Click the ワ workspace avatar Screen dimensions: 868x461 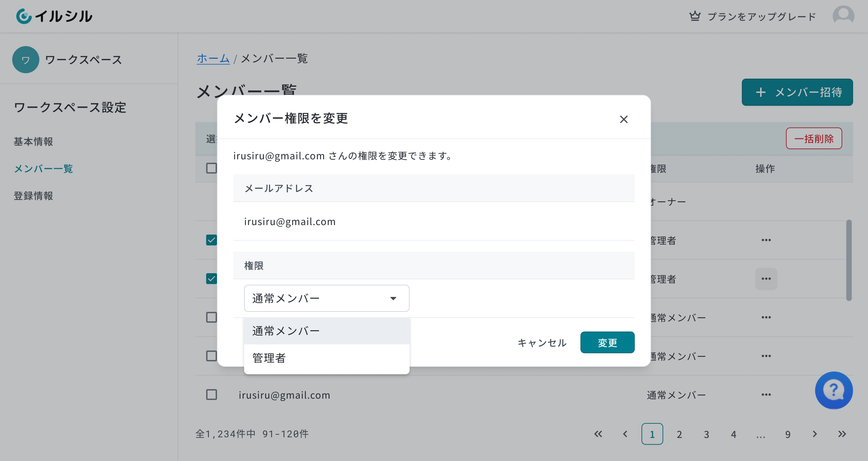pyautogui.click(x=26, y=60)
